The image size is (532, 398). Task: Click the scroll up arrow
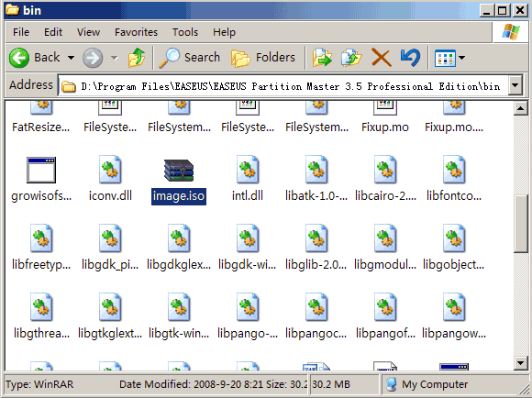point(520,108)
